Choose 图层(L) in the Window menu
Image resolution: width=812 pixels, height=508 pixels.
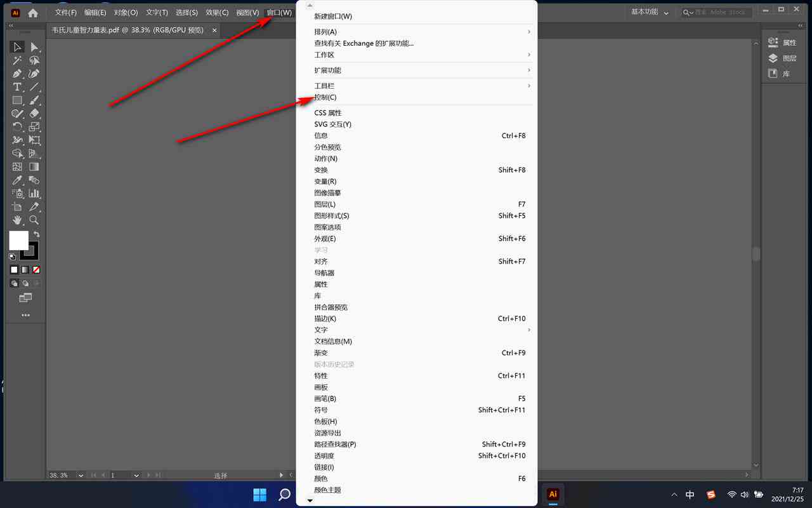click(x=417, y=204)
